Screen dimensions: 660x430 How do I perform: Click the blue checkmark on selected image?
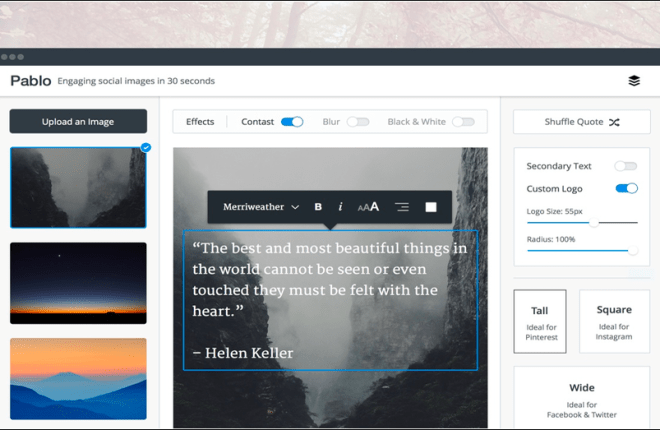pyautogui.click(x=146, y=148)
